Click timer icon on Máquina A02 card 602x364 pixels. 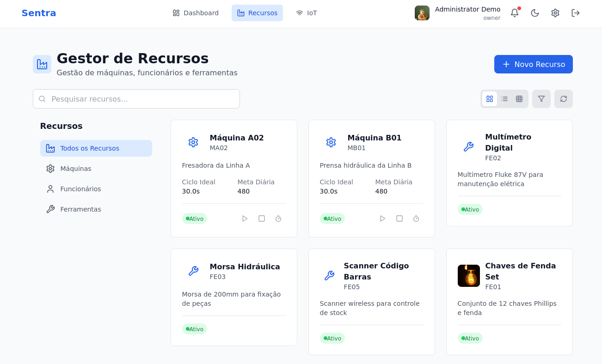[278, 218]
